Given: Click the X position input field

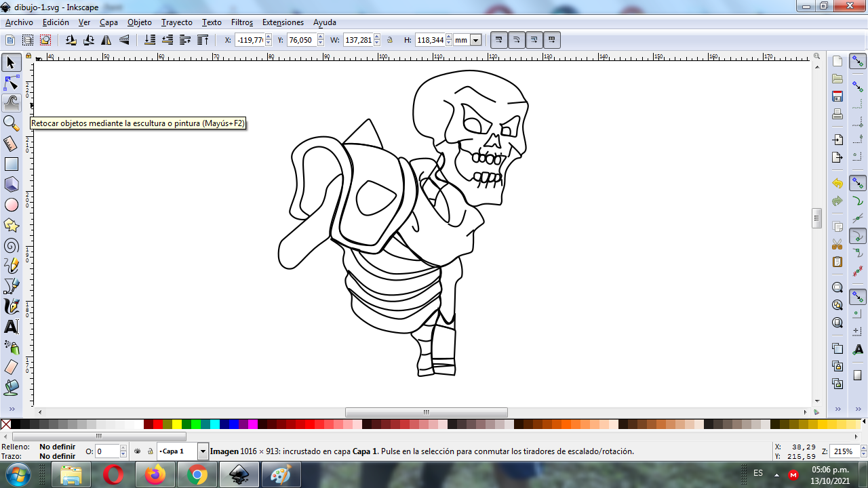Looking at the screenshot, I should 249,40.
